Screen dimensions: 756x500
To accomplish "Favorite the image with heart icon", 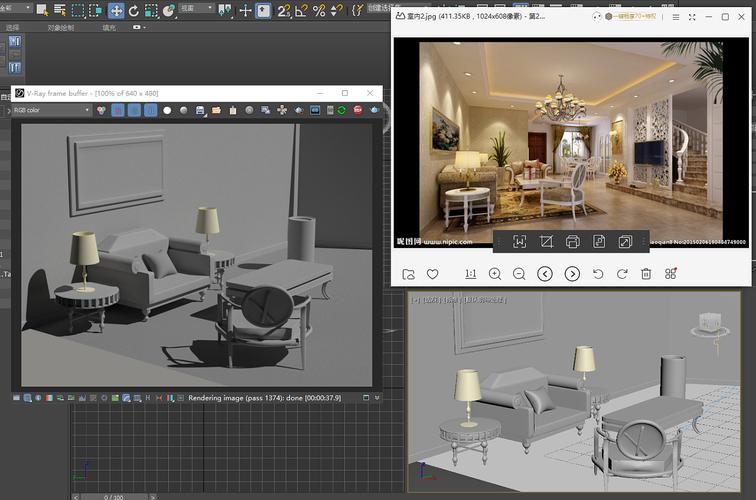I will [x=432, y=274].
